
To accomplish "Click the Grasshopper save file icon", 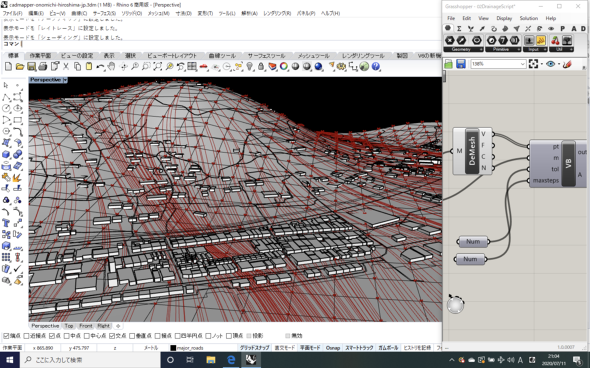I will pyautogui.click(x=461, y=64).
